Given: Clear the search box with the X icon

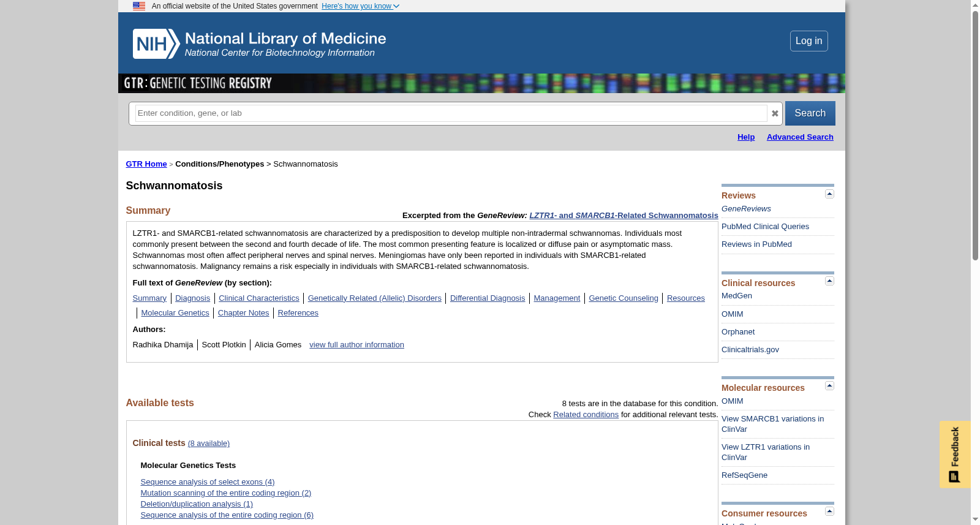Looking at the screenshot, I should click(775, 113).
